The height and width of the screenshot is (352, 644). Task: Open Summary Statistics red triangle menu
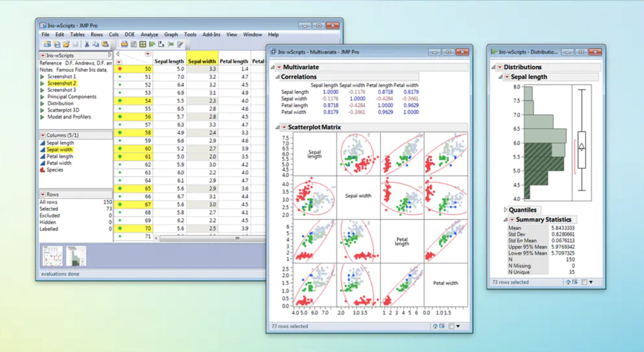[512, 220]
